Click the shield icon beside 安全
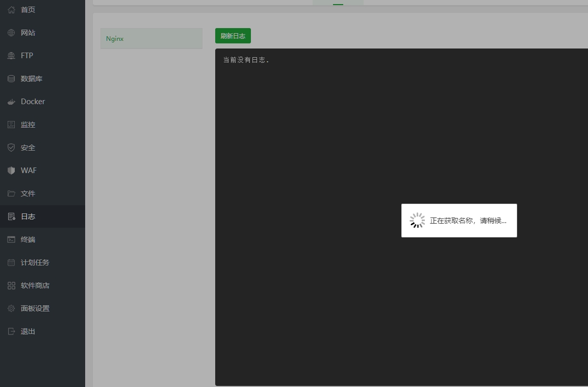Screen dimensions: 588x387 pyautogui.click(x=11, y=148)
